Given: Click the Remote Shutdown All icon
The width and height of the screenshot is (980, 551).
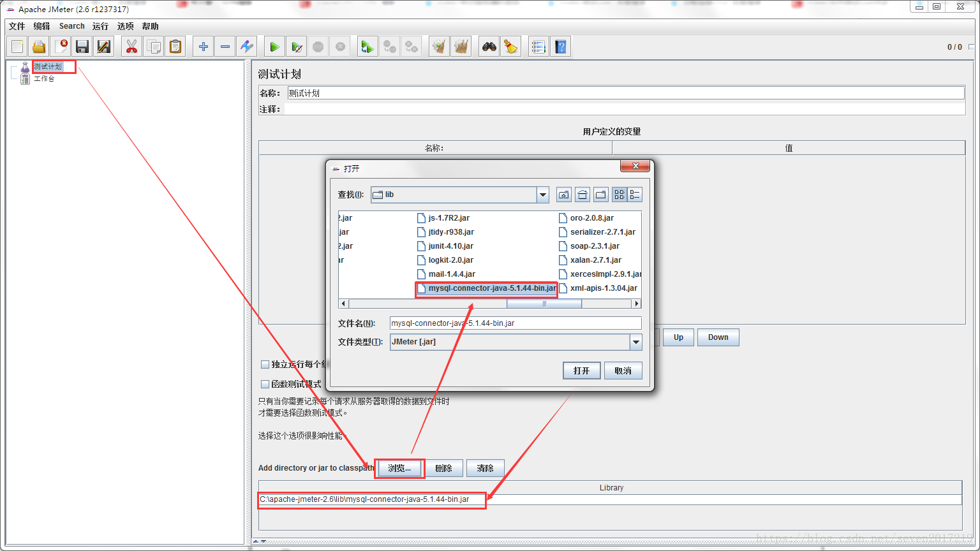Looking at the screenshot, I should pyautogui.click(x=411, y=47).
